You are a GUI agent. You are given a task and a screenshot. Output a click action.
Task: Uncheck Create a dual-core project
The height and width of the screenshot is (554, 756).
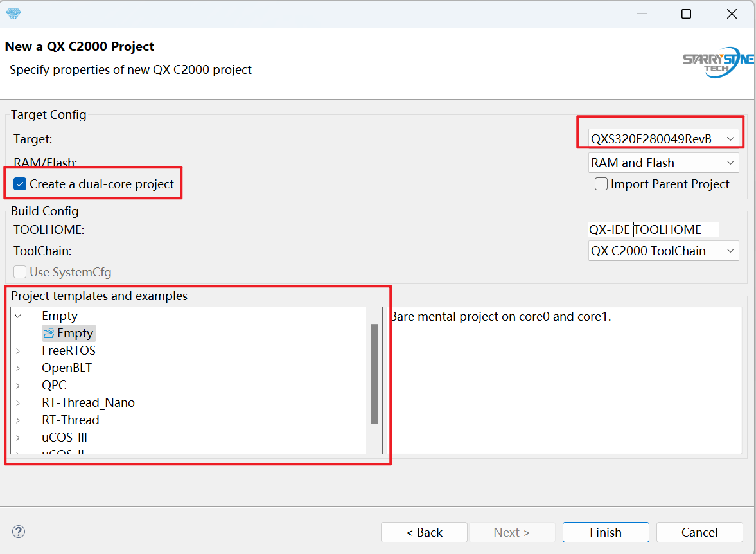tap(20, 184)
